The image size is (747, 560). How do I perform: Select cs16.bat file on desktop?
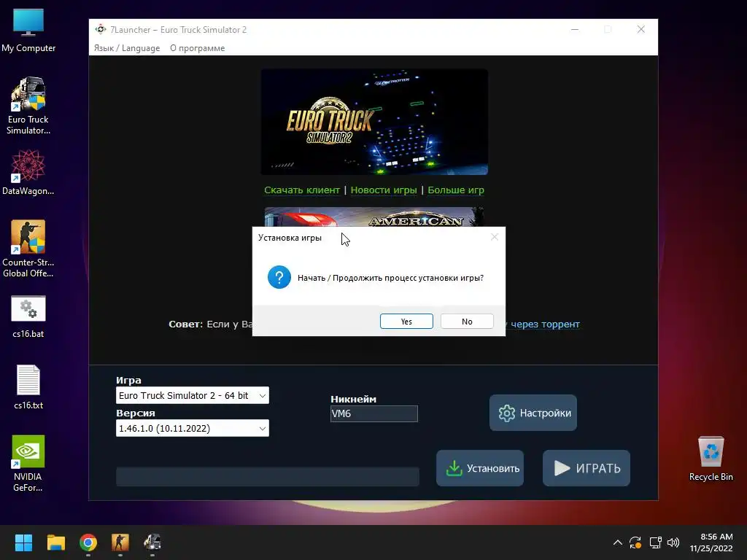coord(28,316)
